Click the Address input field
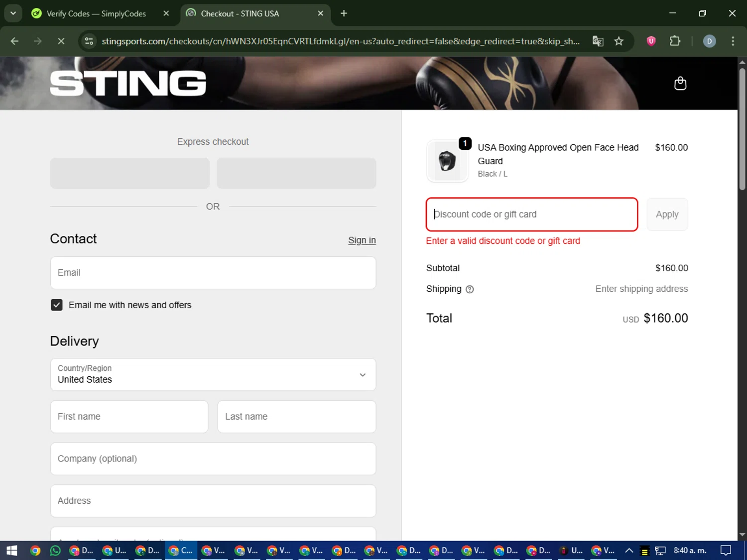Image resolution: width=747 pixels, height=560 pixels. click(213, 501)
